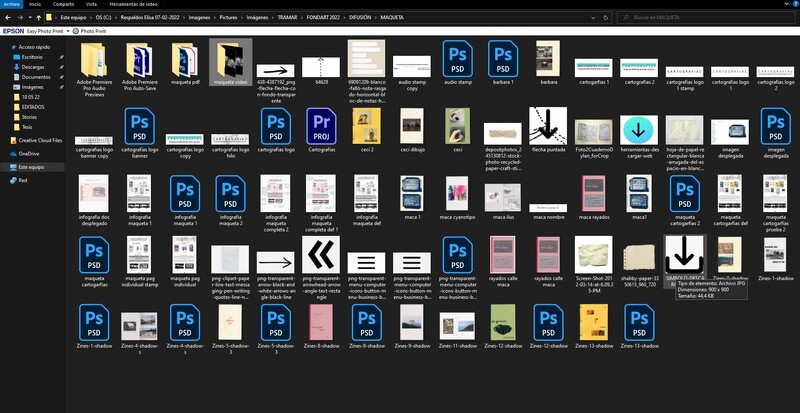Image resolution: width=800 pixels, height=413 pixels.
Task: Open the Archivo menu tab
Action: point(10,4)
